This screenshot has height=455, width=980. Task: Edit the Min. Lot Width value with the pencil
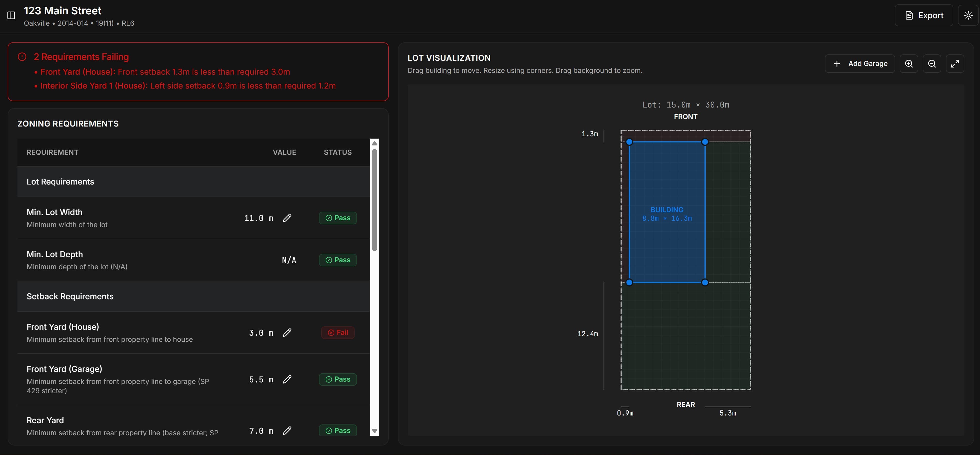point(287,218)
